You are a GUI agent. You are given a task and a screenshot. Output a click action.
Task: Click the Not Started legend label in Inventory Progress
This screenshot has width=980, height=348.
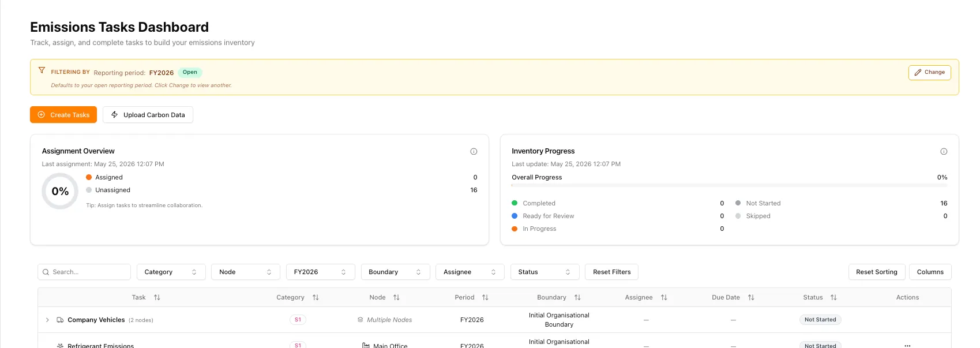click(x=763, y=203)
